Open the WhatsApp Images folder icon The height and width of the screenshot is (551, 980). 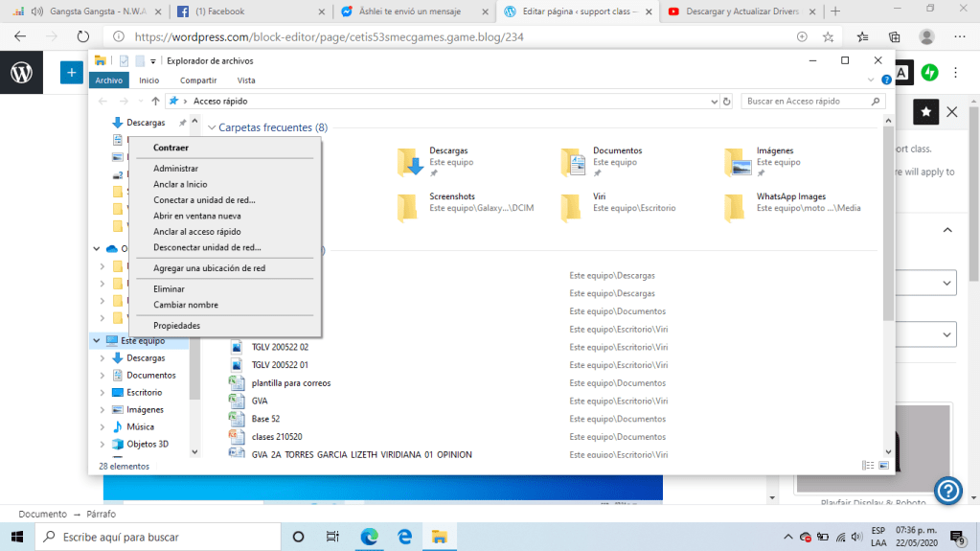735,207
